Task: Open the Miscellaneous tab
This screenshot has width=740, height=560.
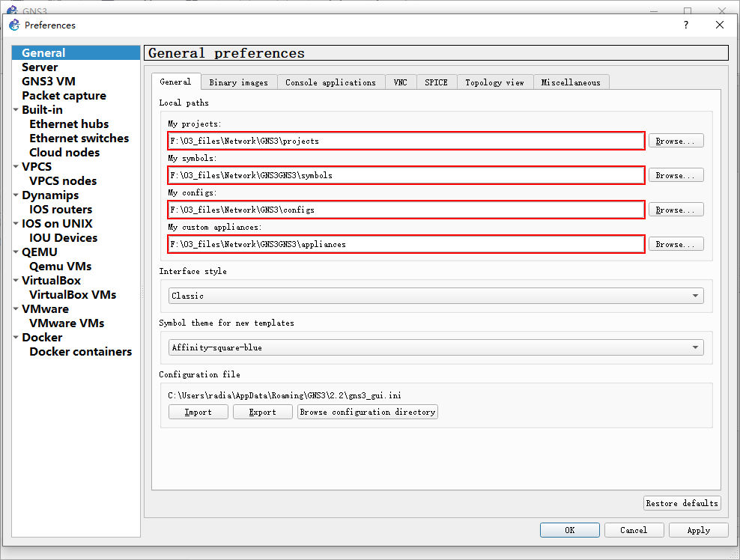Action: (571, 82)
